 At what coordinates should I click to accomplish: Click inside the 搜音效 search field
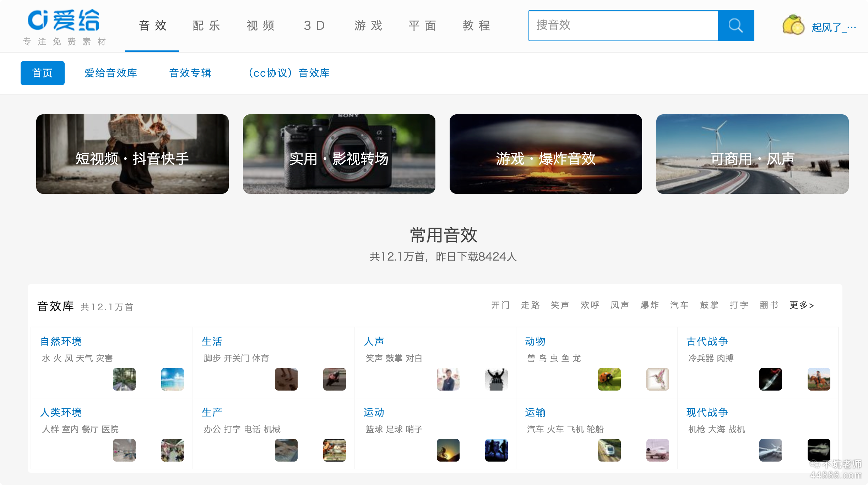click(623, 26)
